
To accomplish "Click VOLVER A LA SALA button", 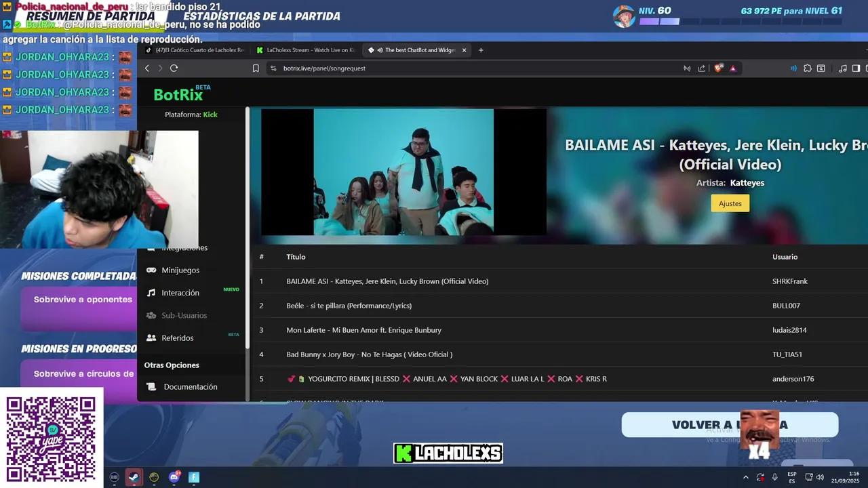I will 730,425.
